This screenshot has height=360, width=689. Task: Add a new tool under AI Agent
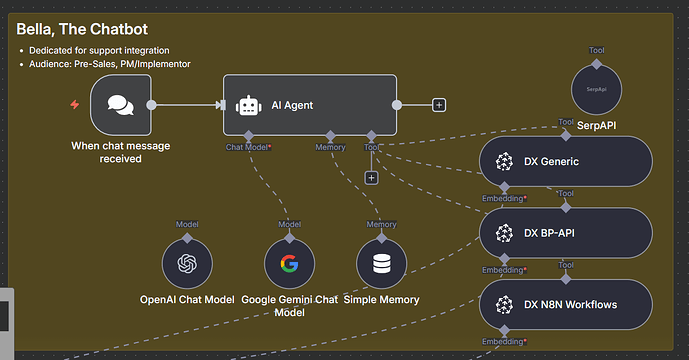[371, 178]
